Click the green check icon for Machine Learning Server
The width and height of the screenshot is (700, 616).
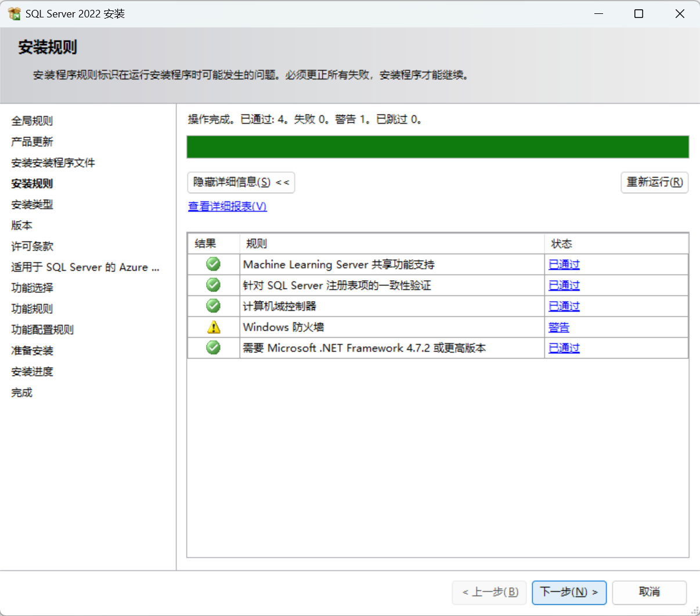[x=214, y=264]
